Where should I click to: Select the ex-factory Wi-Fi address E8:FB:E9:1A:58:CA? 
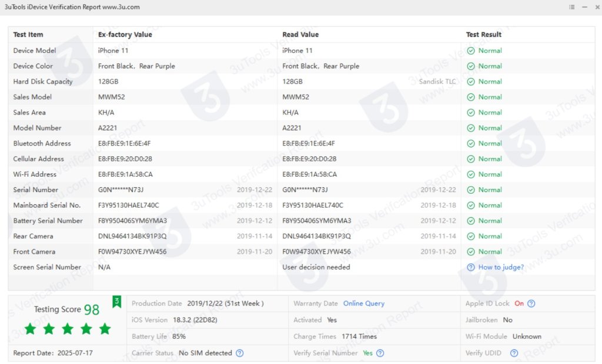pyautogui.click(x=125, y=174)
